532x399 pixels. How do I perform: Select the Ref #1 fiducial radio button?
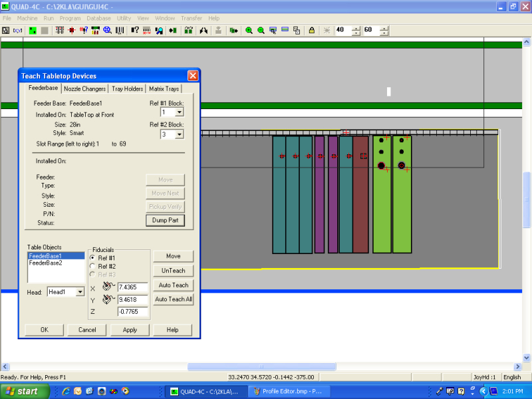(92, 258)
